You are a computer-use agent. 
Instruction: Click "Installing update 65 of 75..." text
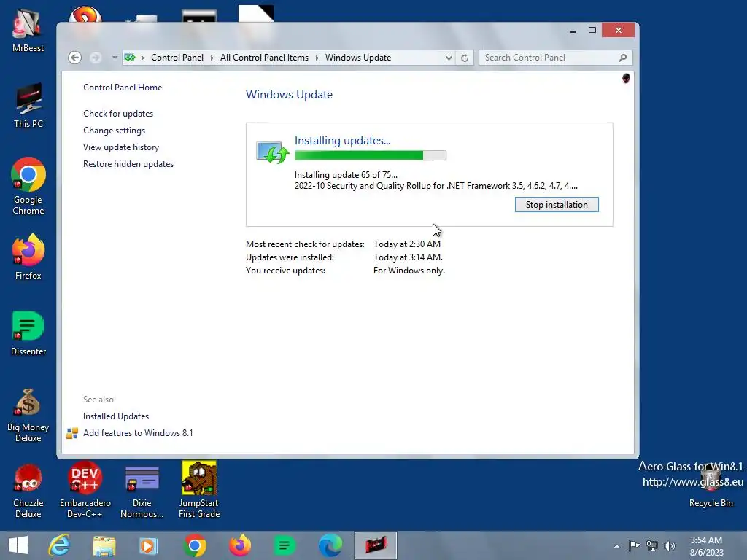[x=346, y=175]
